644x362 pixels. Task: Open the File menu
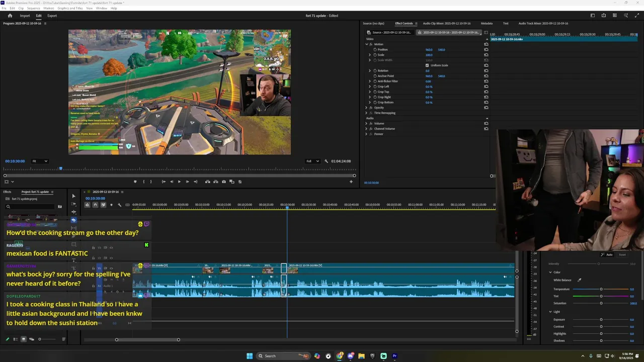coord(4,8)
